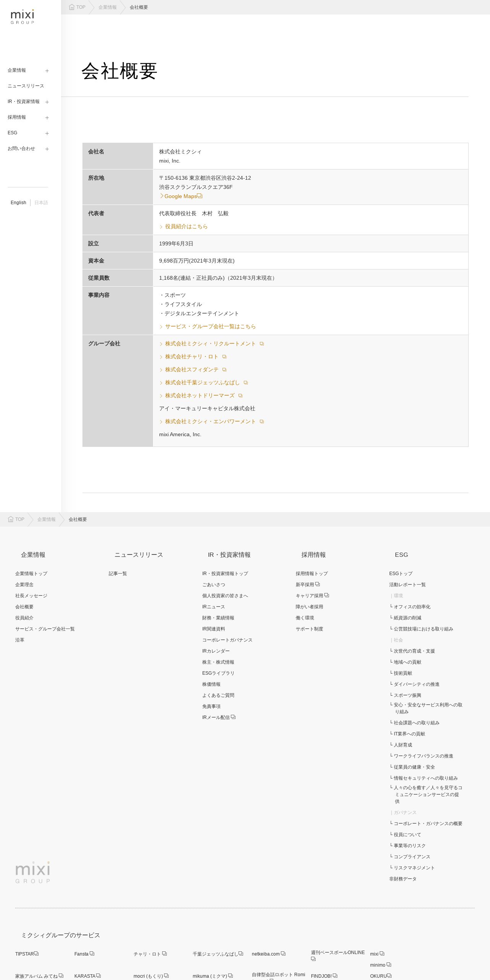Screen dimensions: 490x980
Task: Expand 採用情報 sidebar menu plus
Action: click(x=47, y=118)
